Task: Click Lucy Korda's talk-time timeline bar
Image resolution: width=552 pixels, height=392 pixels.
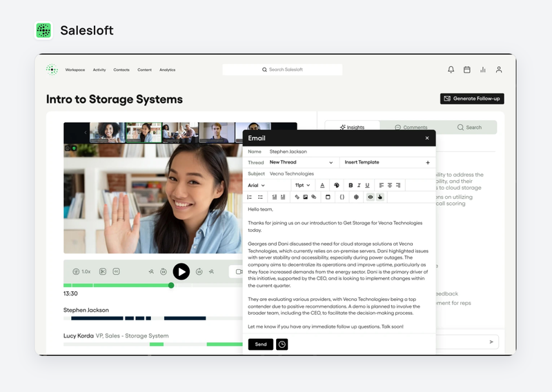Action: (153, 344)
